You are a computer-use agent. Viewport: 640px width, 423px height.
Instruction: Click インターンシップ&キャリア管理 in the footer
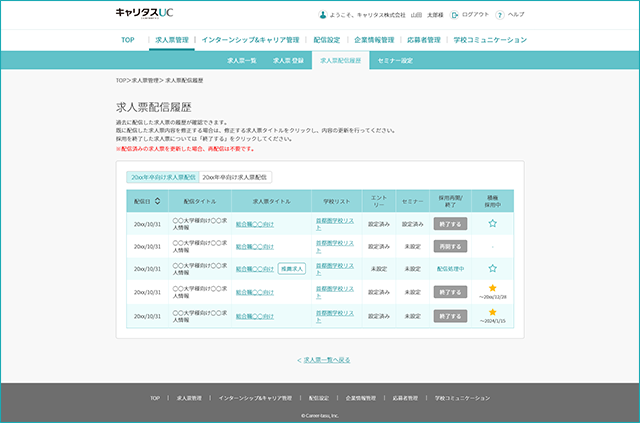(255, 398)
